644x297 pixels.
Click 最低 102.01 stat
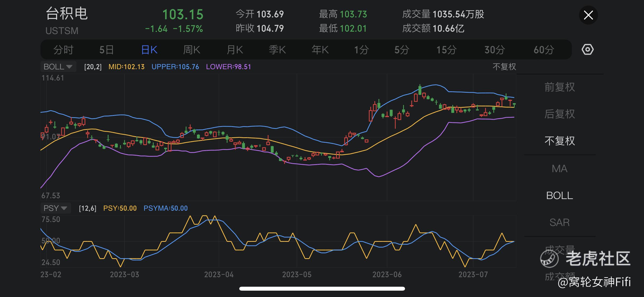[343, 28]
